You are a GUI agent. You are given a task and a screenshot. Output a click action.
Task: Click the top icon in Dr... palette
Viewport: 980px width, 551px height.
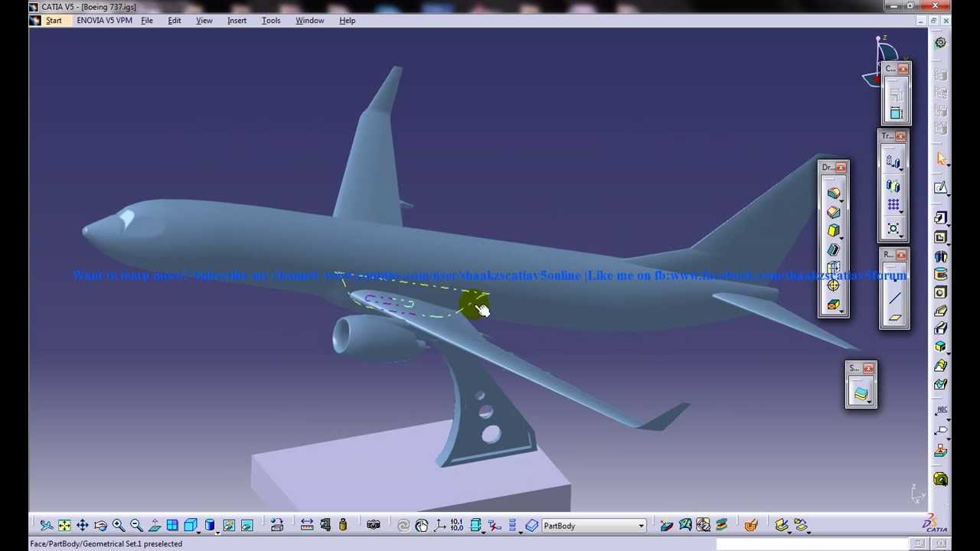pos(834,194)
